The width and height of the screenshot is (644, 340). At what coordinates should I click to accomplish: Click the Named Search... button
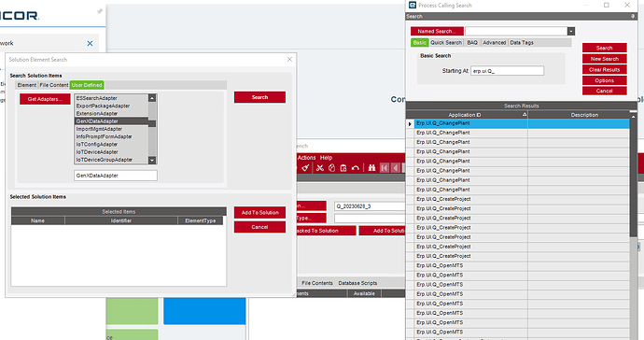pos(437,31)
